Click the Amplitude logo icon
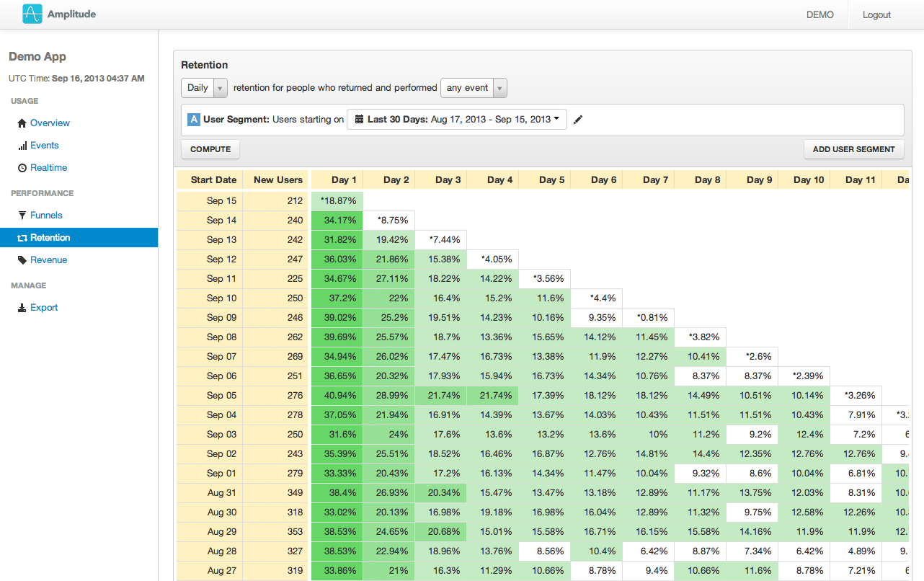 [x=32, y=14]
